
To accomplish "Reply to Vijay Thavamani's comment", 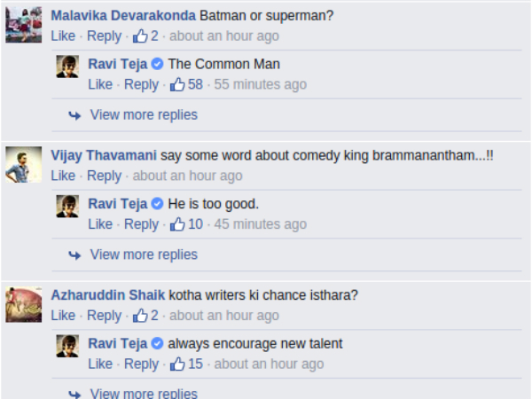I will pyautogui.click(x=104, y=176).
